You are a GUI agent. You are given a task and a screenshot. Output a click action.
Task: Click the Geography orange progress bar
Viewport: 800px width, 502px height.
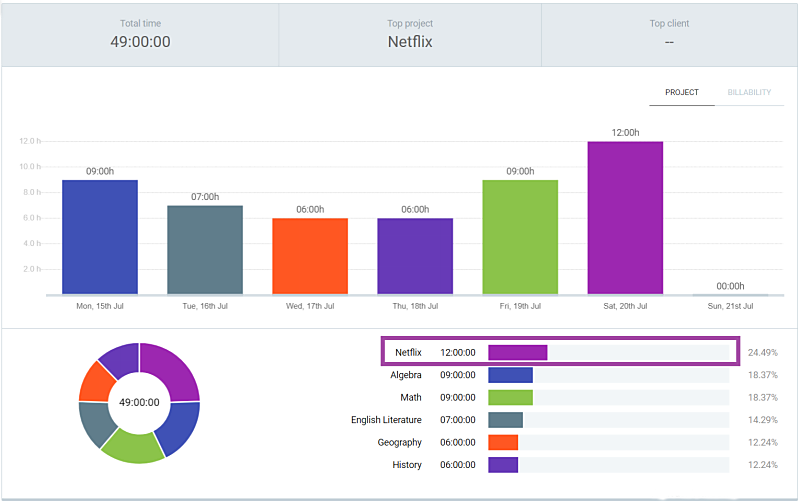click(x=503, y=442)
